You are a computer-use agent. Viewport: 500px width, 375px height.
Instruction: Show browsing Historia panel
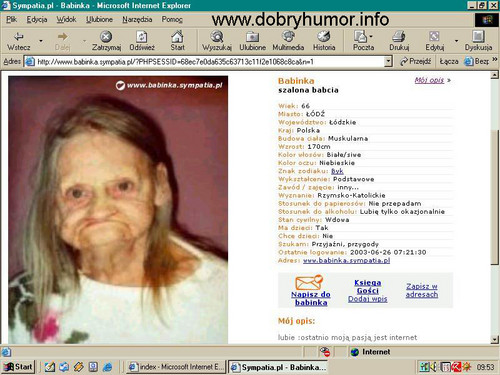click(x=324, y=41)
